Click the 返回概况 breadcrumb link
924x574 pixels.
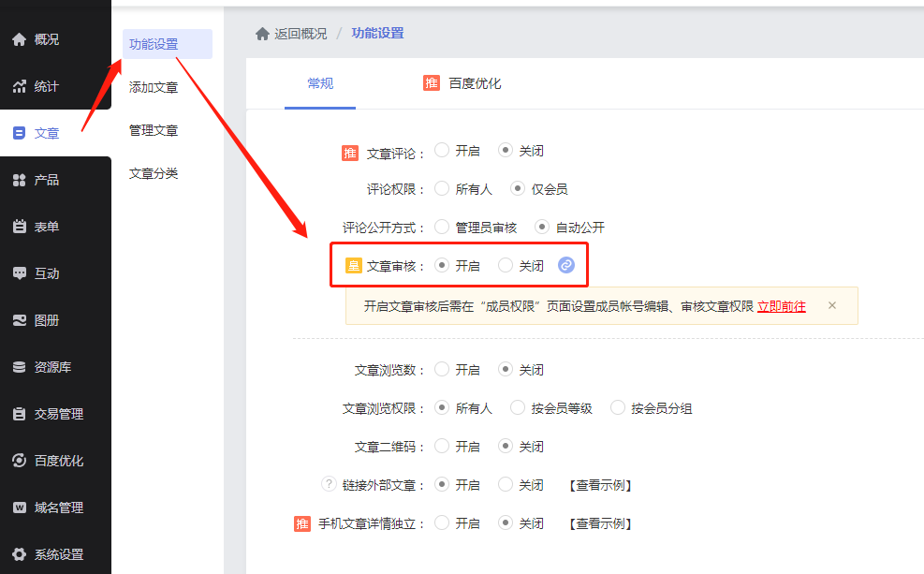pos(301,34)
